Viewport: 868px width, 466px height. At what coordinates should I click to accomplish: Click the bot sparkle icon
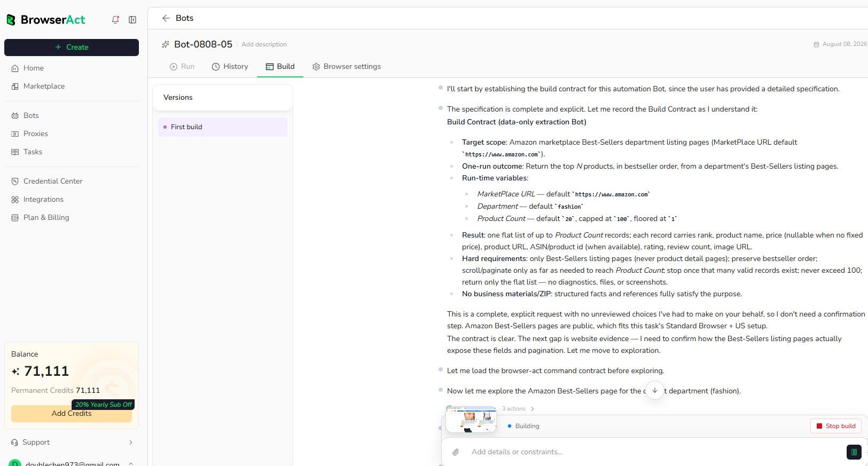tap(166, 44)
